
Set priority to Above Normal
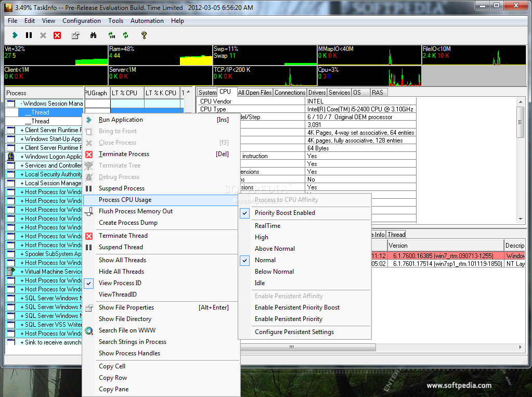pos(275,249)
